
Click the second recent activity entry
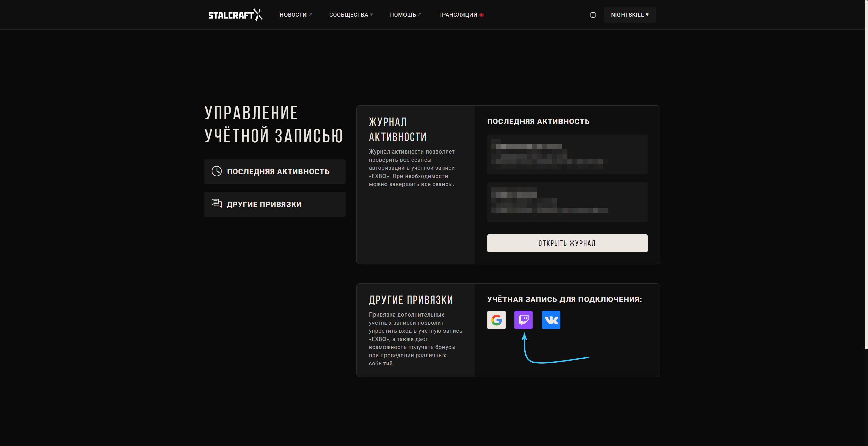click(x=567, y=202)
